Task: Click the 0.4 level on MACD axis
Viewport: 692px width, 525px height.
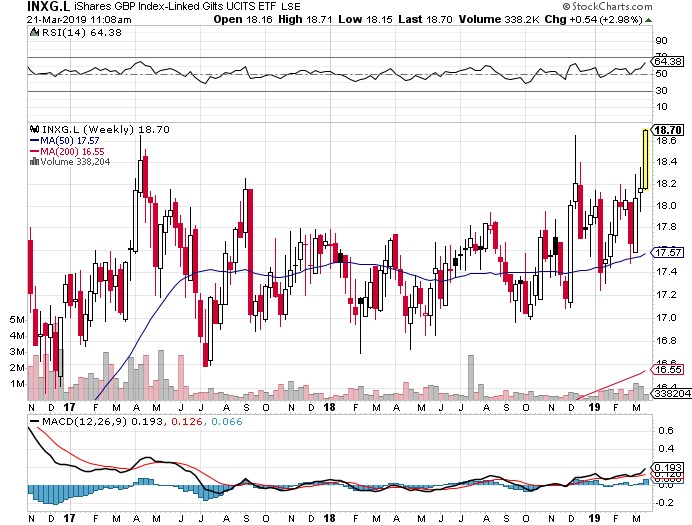Action: [666, 449]
